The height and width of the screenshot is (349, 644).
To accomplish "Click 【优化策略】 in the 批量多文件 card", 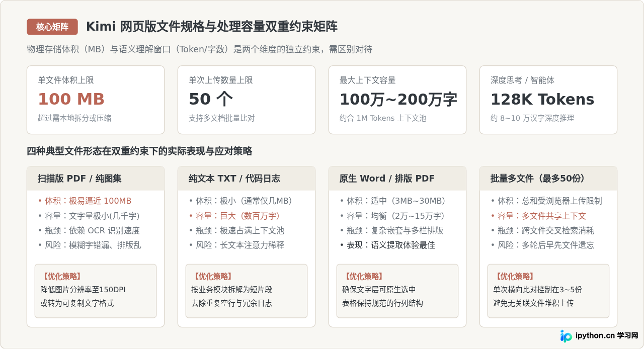I will (x=515, y=276).
